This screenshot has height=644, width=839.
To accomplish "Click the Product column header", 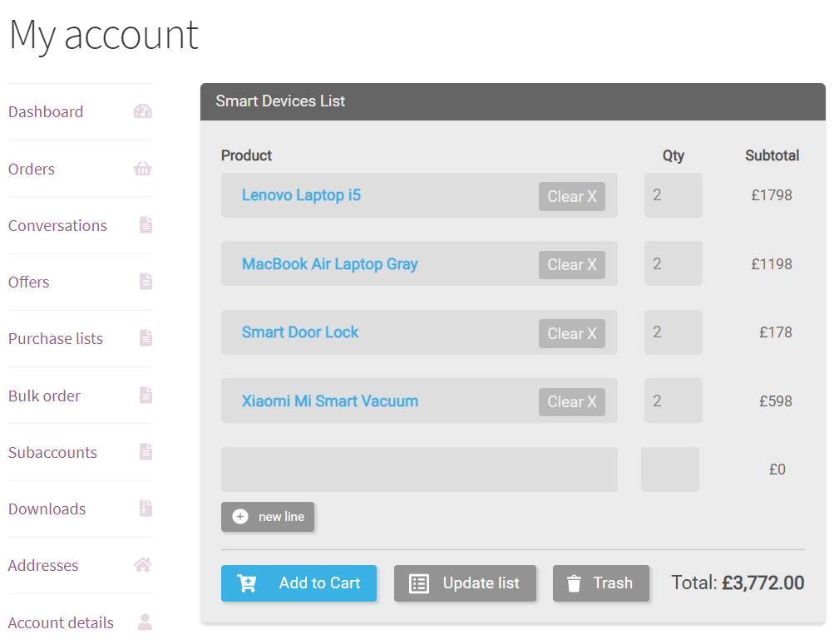I will 247,155.
